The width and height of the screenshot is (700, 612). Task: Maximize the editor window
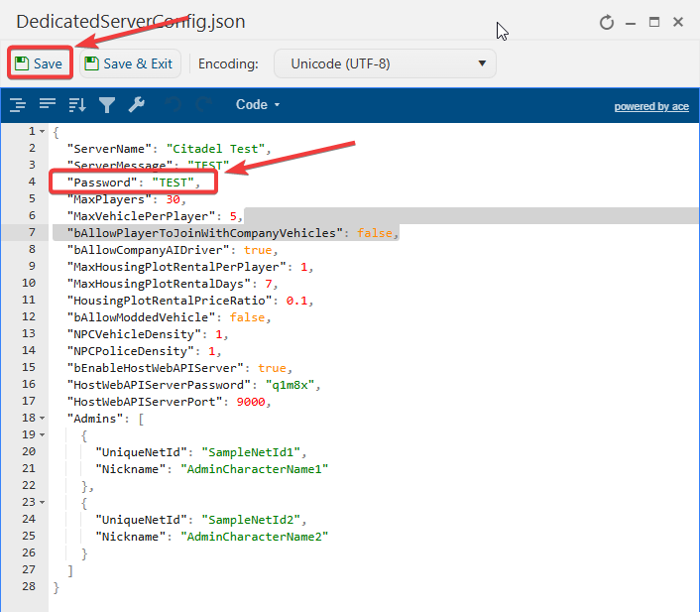654,22
